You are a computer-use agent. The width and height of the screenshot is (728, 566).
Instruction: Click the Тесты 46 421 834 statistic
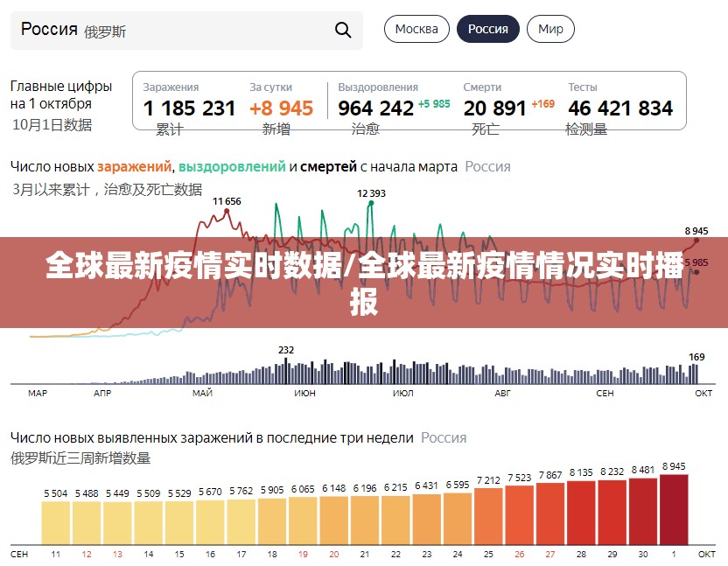[x=620, y=108]
